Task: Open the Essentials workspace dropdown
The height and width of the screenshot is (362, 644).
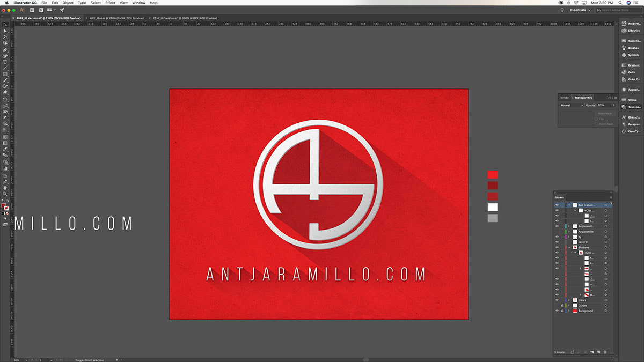Action: (580, 10)
